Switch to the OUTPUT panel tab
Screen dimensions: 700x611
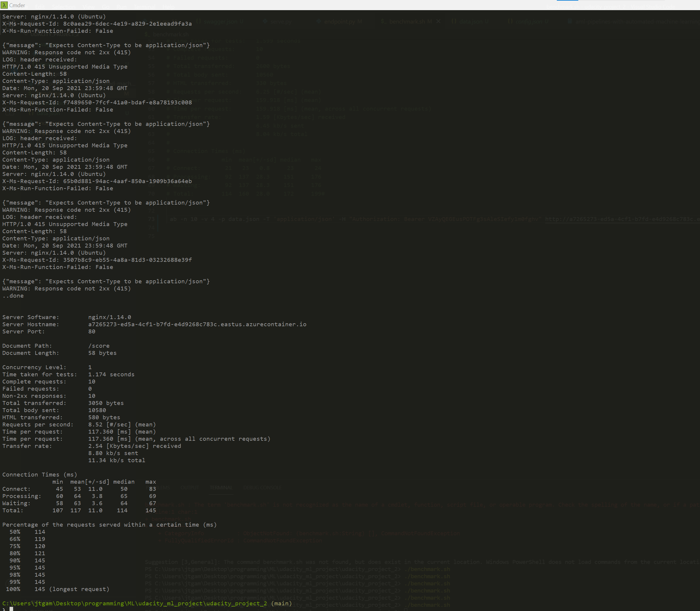190,488
